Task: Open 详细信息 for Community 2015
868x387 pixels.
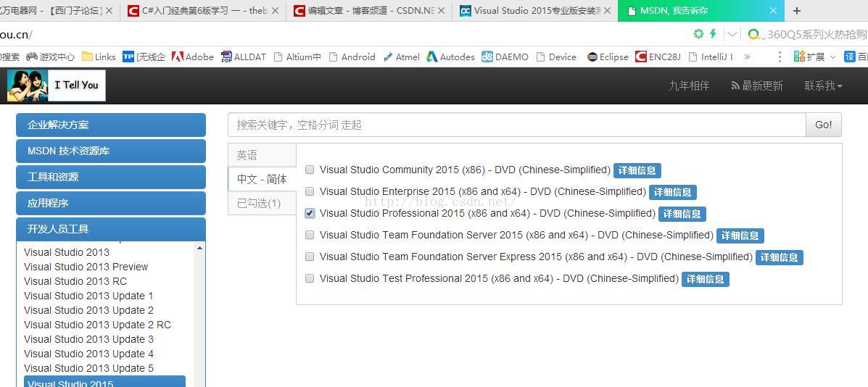Action: click(x=637, y=170)
